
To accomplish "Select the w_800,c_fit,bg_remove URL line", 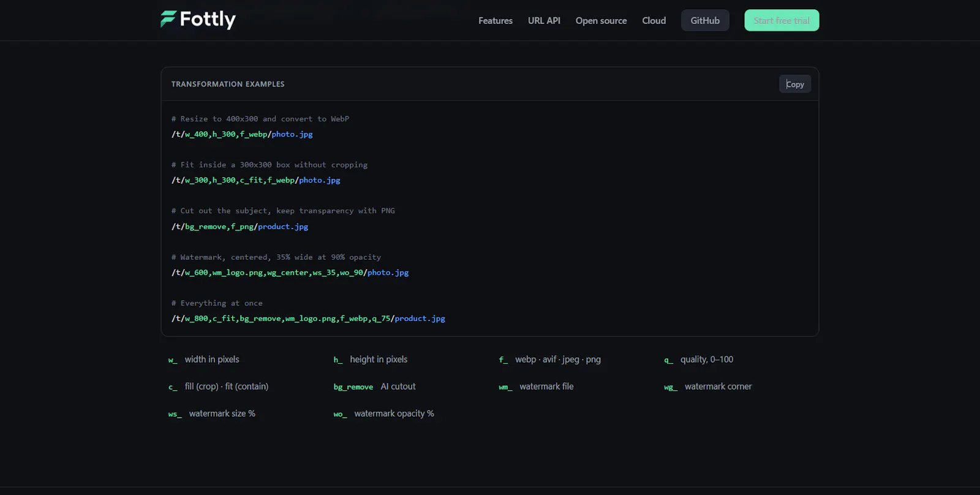I will (x=308, y=319).
